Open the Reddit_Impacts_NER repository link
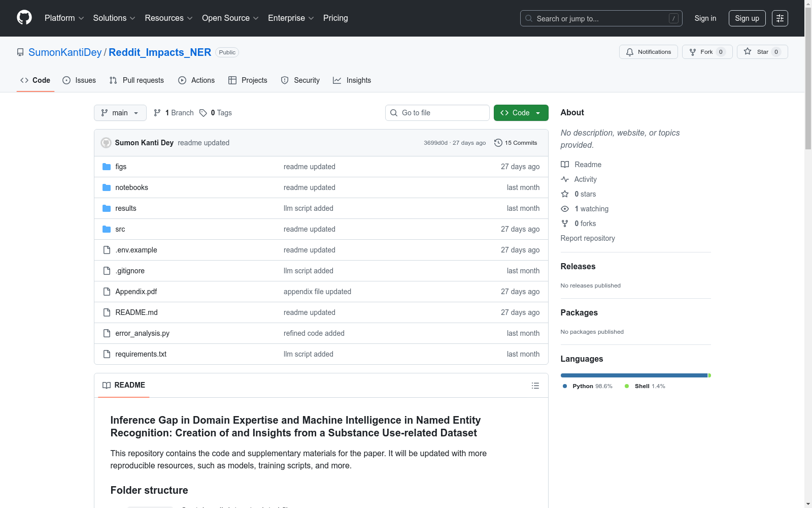 [160, 52]
